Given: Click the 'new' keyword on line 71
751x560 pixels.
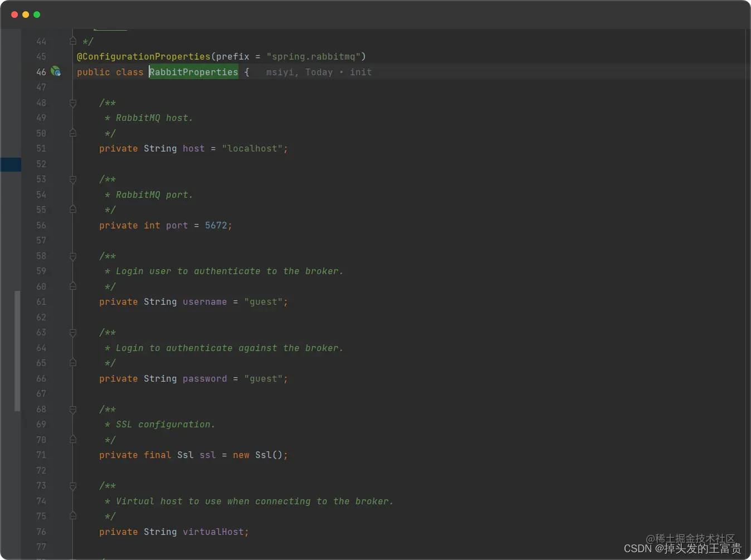Looking at the screenshot, I should point(241,455).
